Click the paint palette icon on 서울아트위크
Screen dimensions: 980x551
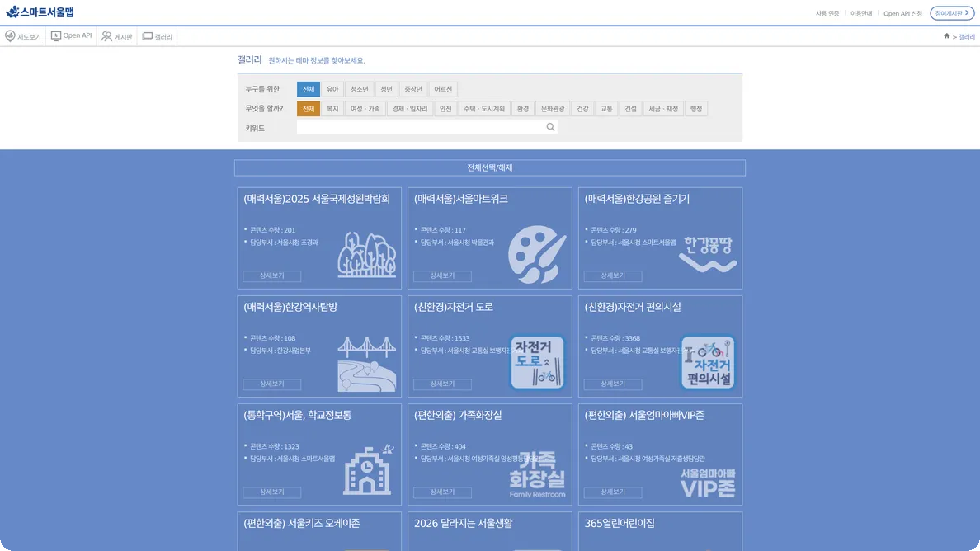point(537,254)
